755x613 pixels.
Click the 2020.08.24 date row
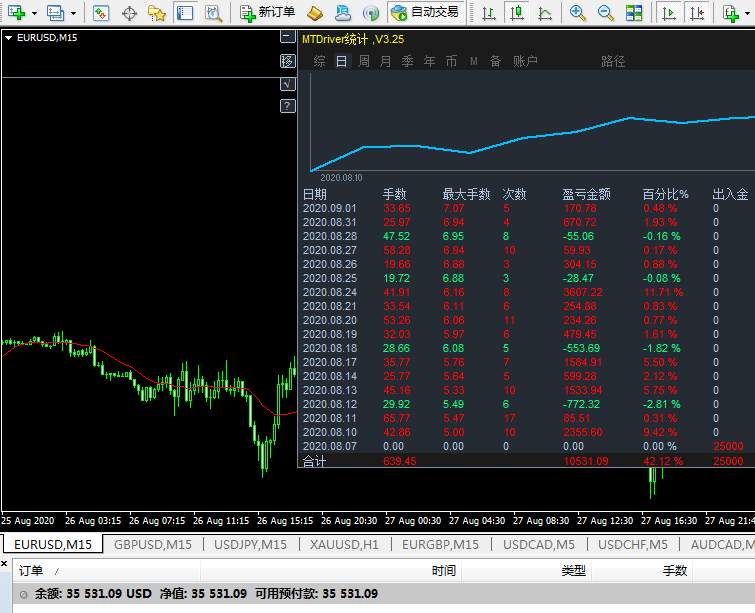coord(330,292)
